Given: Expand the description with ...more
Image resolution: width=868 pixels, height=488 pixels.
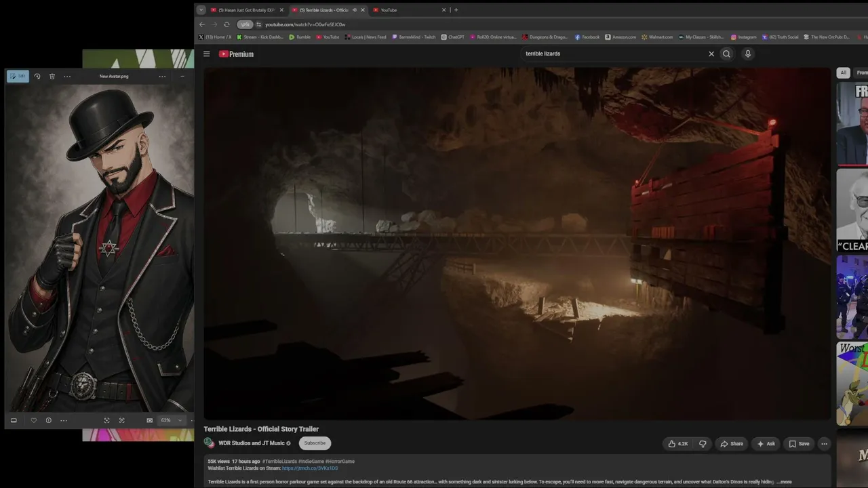Looking at the screenshot, I should point(784,482).
